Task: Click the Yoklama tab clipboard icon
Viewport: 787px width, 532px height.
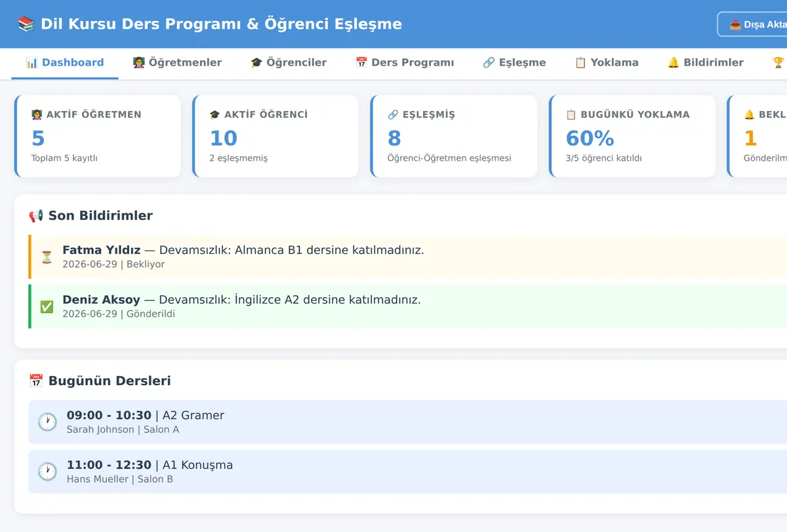Action: [580, 63]
